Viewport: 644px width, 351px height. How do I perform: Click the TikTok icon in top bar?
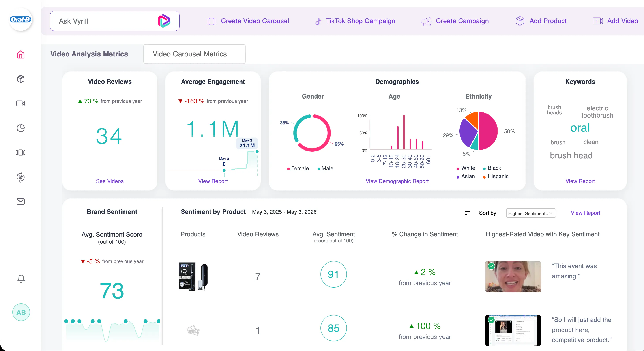[x=318, y=21]
